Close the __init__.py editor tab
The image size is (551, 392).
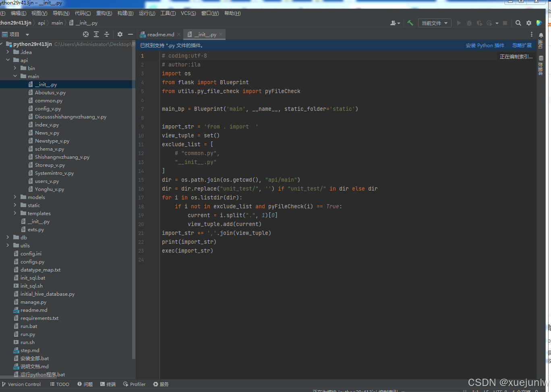[x=221, y=34]
